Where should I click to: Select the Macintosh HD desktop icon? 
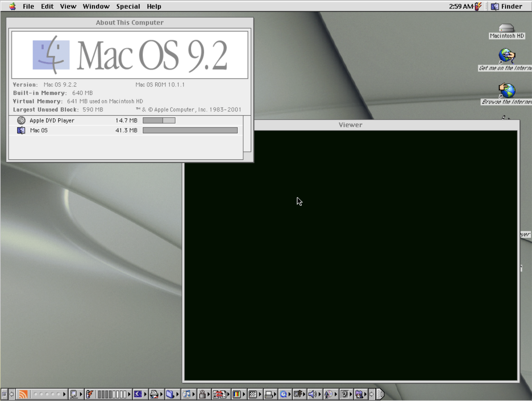pos(506,31)
